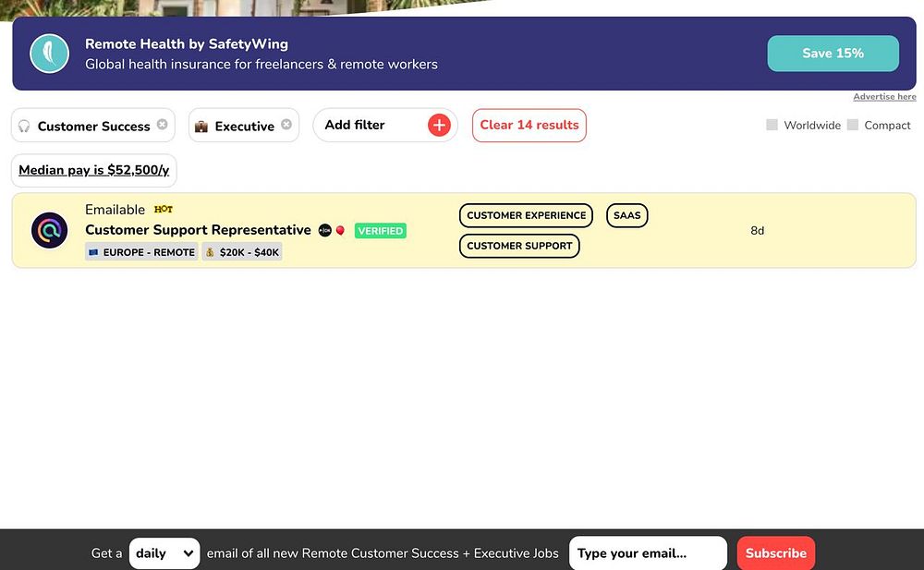This screenshot has width=924, height=570.
Task: Open the daily email frequency dropdown
Action: click(164, 552)
